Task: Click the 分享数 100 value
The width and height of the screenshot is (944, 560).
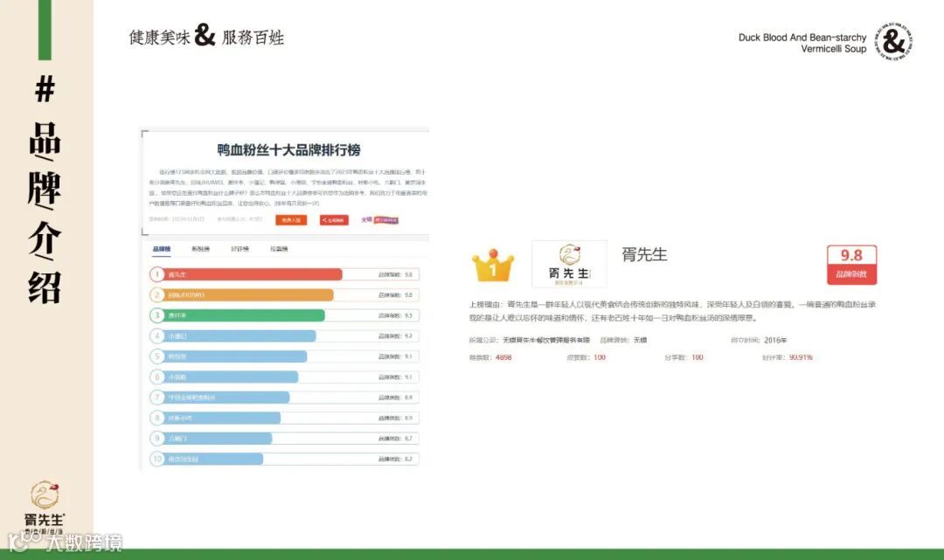Action: click(698, 357)
